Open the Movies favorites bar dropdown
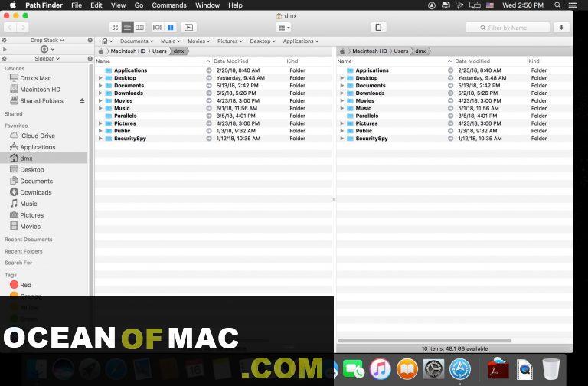 [x=199, y=41]
